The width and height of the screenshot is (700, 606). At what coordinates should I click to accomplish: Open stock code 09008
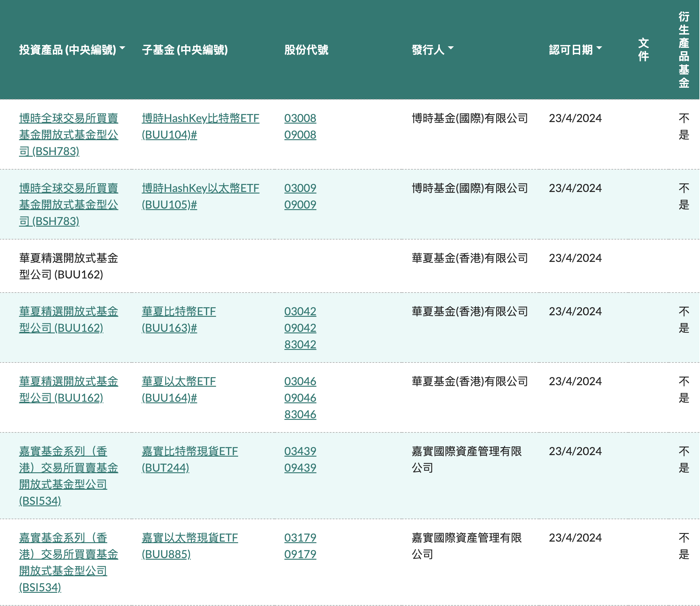300,135
